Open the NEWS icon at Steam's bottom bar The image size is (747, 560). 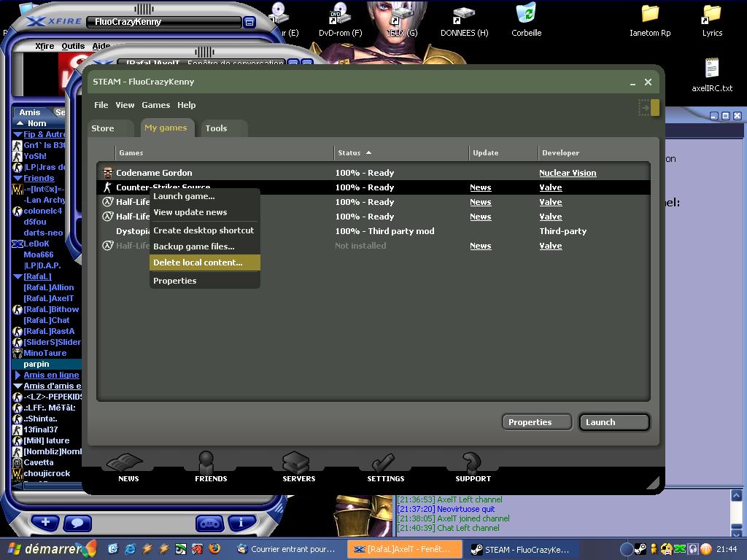pos(127,467)
